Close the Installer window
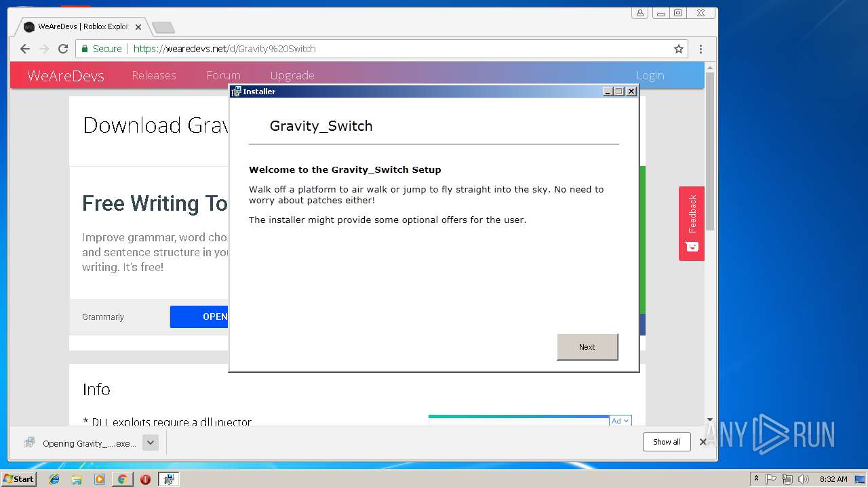This screenshot has width=868, height=488. pyautogui.click(x=631, y=91)
